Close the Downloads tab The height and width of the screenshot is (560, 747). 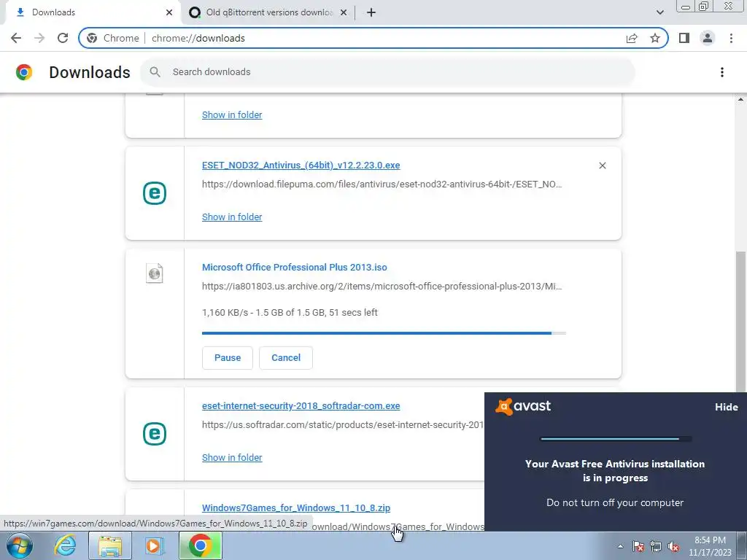click(169, 12)
